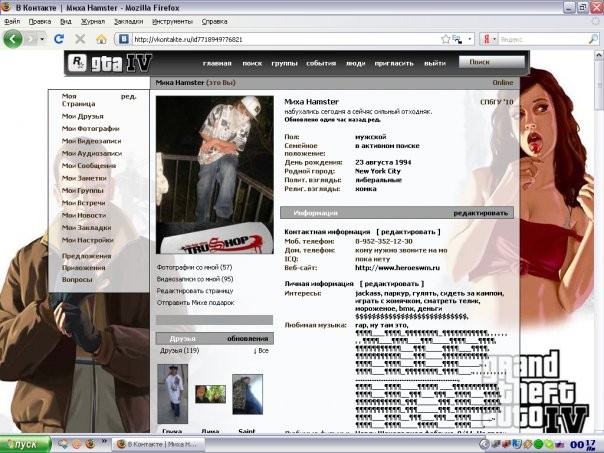Open Вопросы in sidebar
The height and width of the screenshot is (453, 604).
(x=77, y=279)
